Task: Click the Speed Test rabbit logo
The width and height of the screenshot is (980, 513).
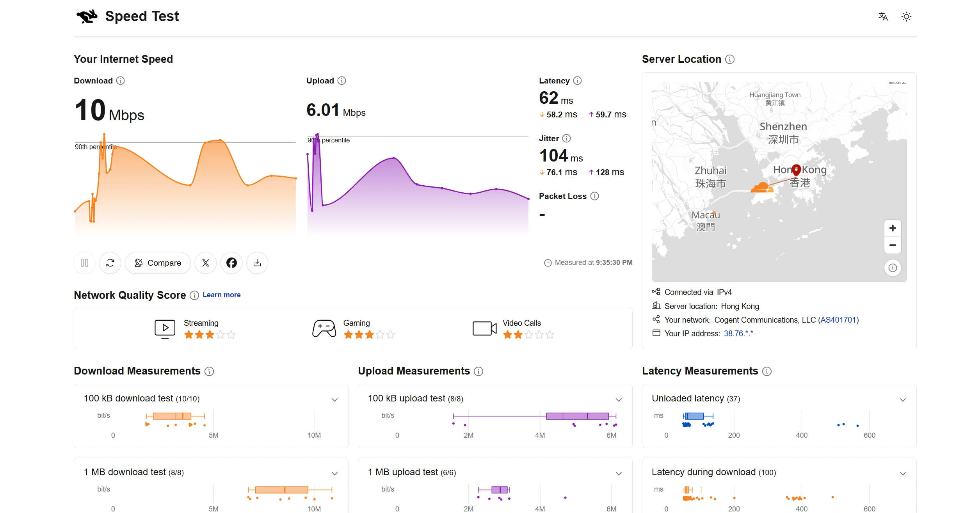Action: 87,16
